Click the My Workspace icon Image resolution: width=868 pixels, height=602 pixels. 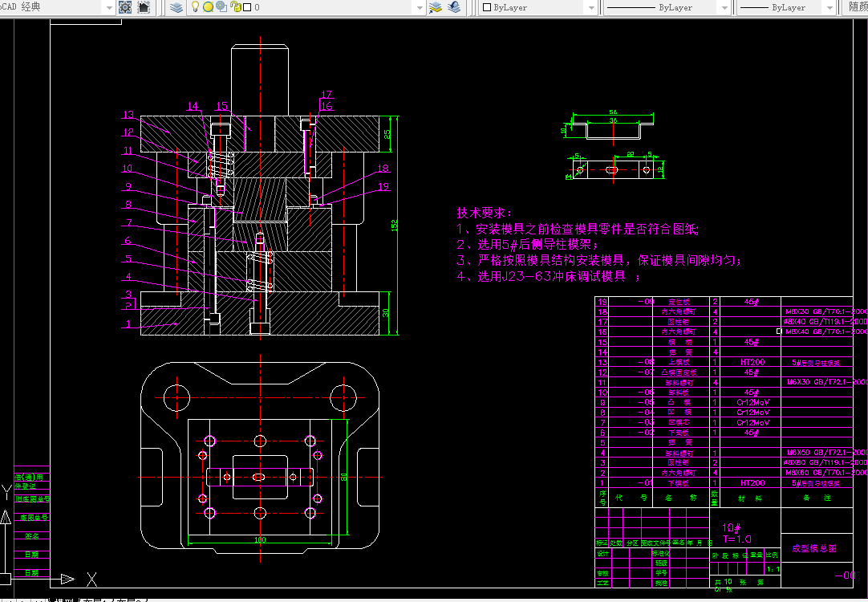click(x=144, y=7)
